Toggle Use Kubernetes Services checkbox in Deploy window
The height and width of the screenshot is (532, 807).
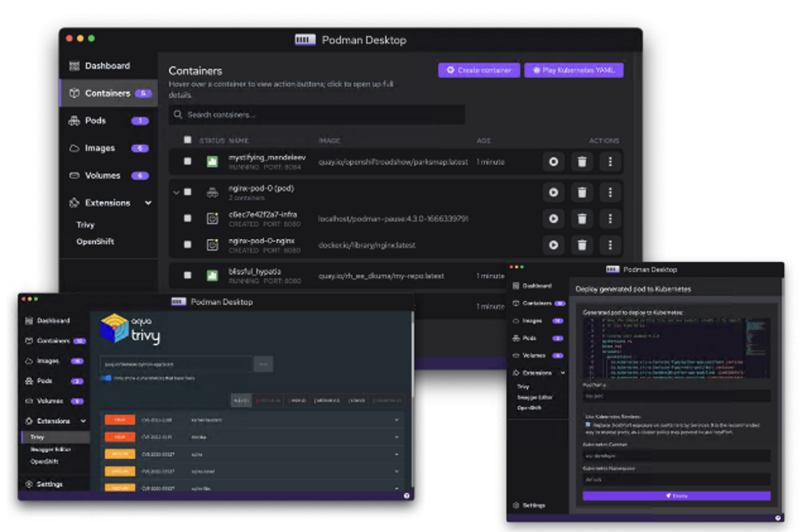click(588, 425)
